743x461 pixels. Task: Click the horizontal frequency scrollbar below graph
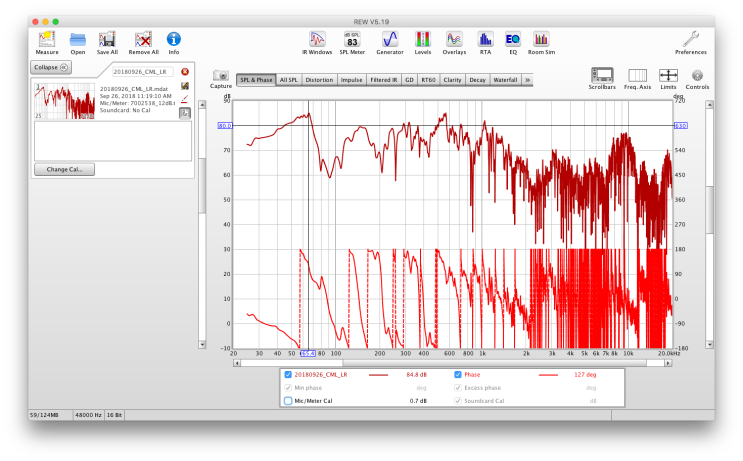(450, 362)
